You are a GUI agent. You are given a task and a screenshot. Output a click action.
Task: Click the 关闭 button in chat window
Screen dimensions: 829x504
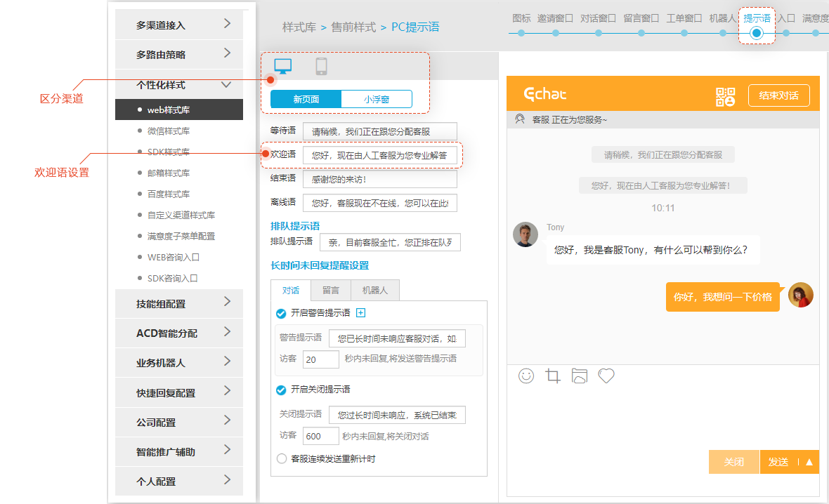(733, 463)
